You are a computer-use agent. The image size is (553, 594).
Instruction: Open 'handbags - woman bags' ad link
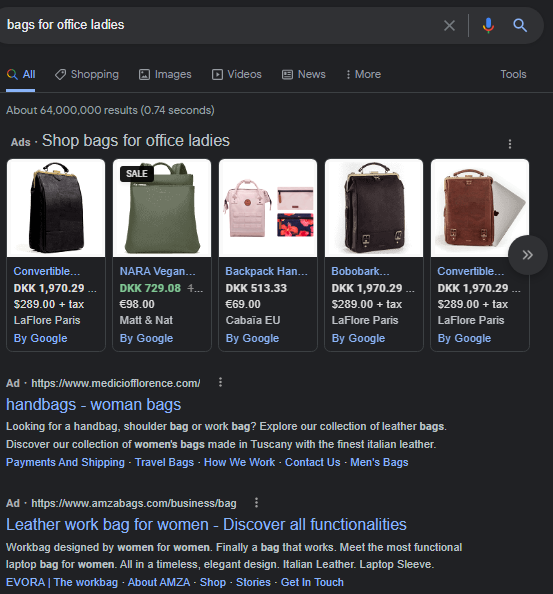pos(94,405)
